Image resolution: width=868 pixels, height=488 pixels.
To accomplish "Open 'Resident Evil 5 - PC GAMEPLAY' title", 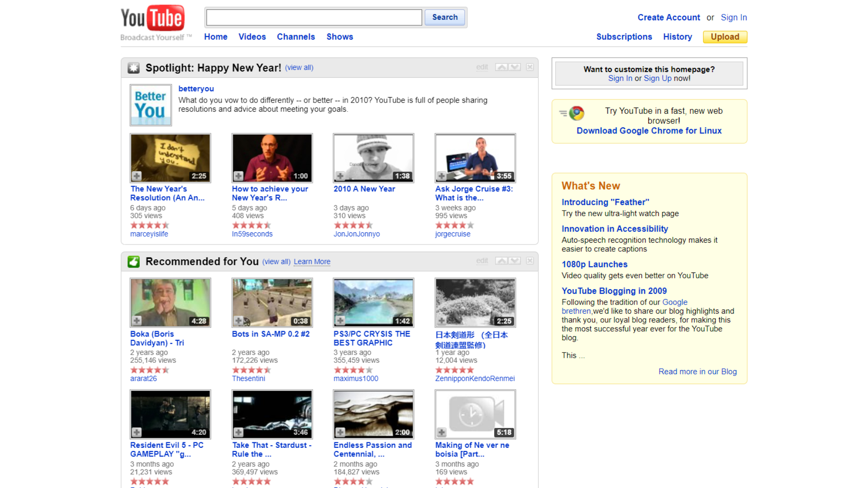I will click(x=167, y=449).
